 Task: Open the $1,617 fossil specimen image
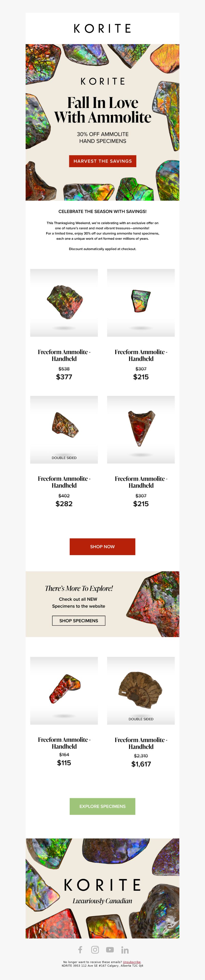tap(141, 691)
